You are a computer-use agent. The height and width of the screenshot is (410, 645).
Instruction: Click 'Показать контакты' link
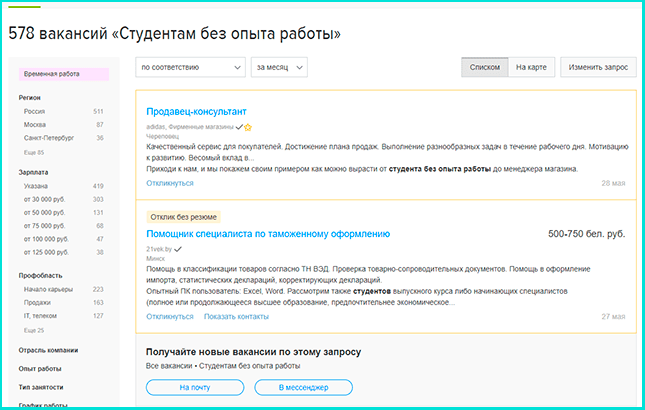[237, 317]
